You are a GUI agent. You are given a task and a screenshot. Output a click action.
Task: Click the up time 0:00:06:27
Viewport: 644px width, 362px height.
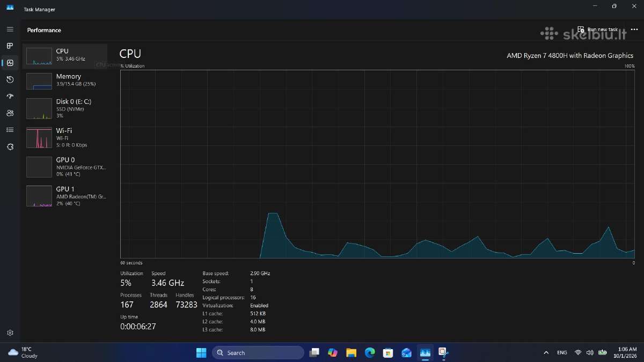tap(138, 326)
